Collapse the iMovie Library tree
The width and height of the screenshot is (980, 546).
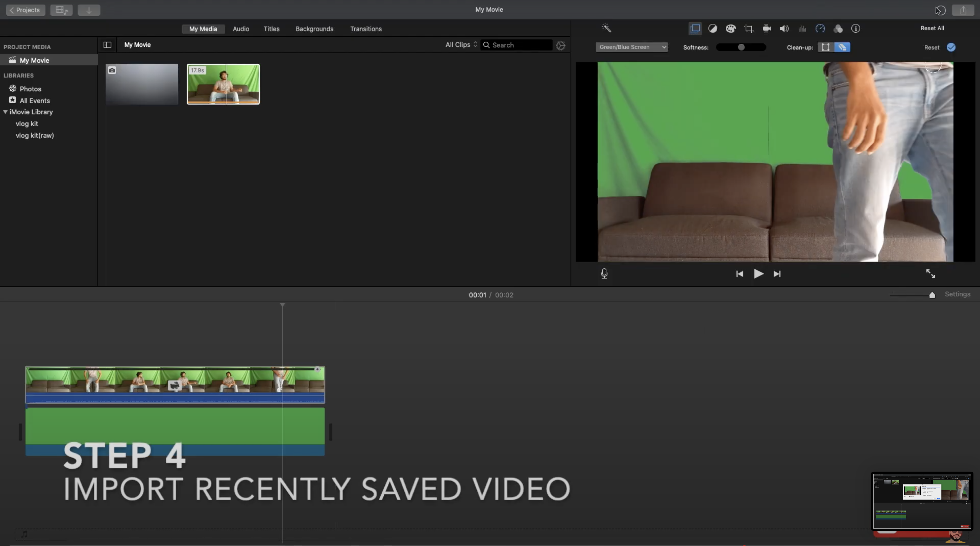5,112
